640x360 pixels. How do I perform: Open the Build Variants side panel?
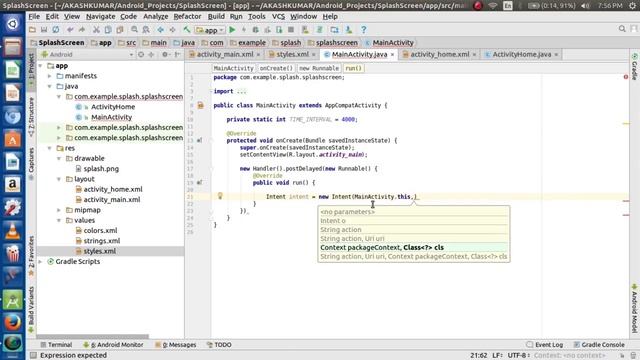[31, 309]
